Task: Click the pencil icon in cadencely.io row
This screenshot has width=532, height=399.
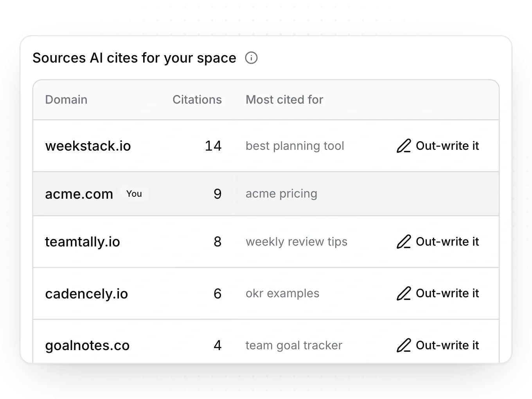Action: click(404, 293)
